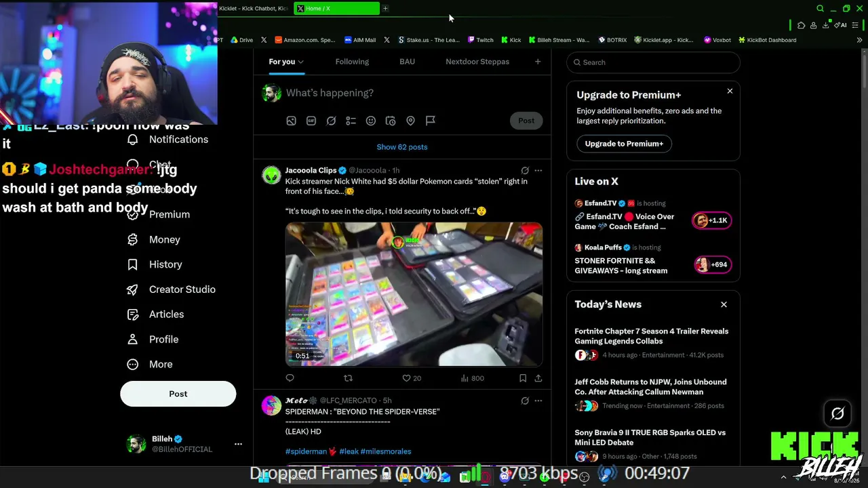The height and width of the screenshot is (488, 868).
Task: Dismiss the Upgrade to Premium+ card
Action: 730,91
